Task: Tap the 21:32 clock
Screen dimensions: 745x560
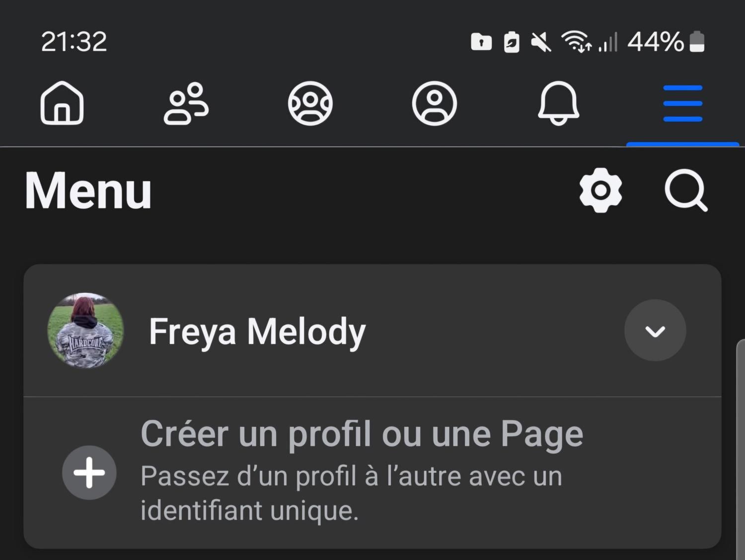Action: tap(74, 42)
